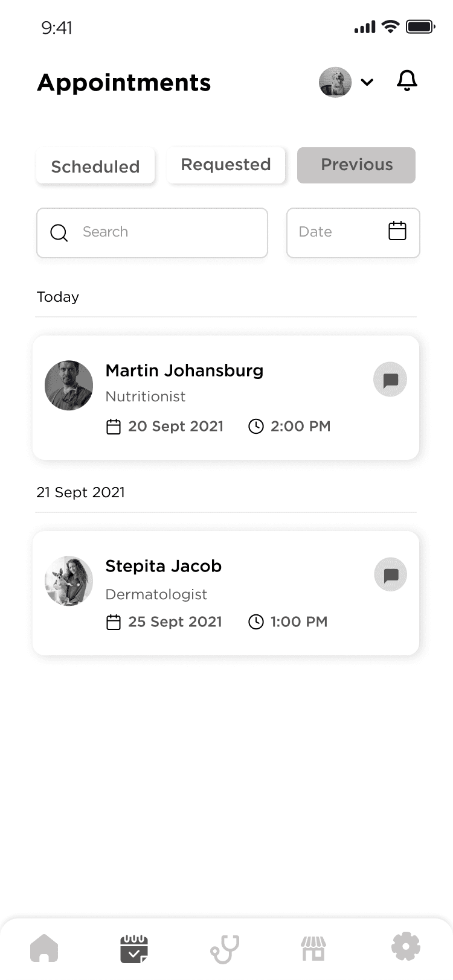453x980 pixels.
Task: Open the store shop nav icon
Action: click(314, 949)
